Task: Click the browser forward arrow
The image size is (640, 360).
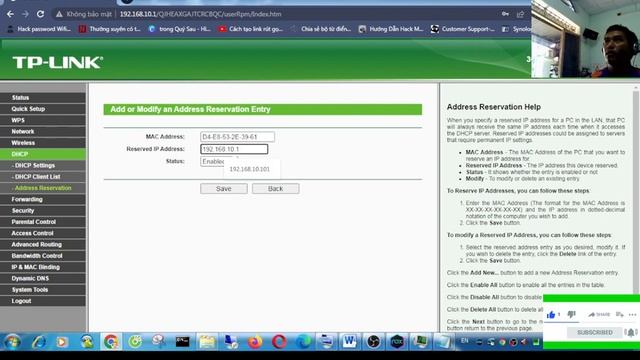Action: [25, 14]
